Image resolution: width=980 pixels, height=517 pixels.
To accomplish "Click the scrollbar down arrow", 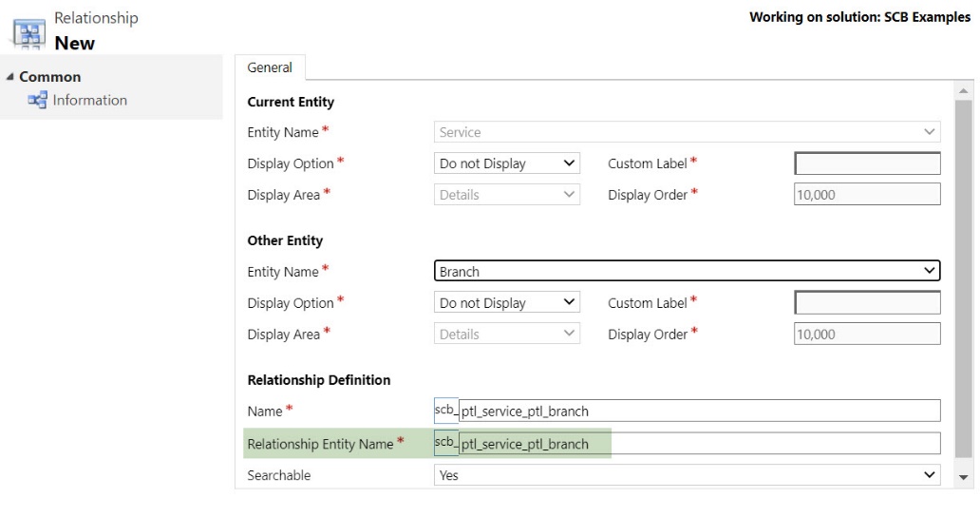I will [x=963, y=478].
